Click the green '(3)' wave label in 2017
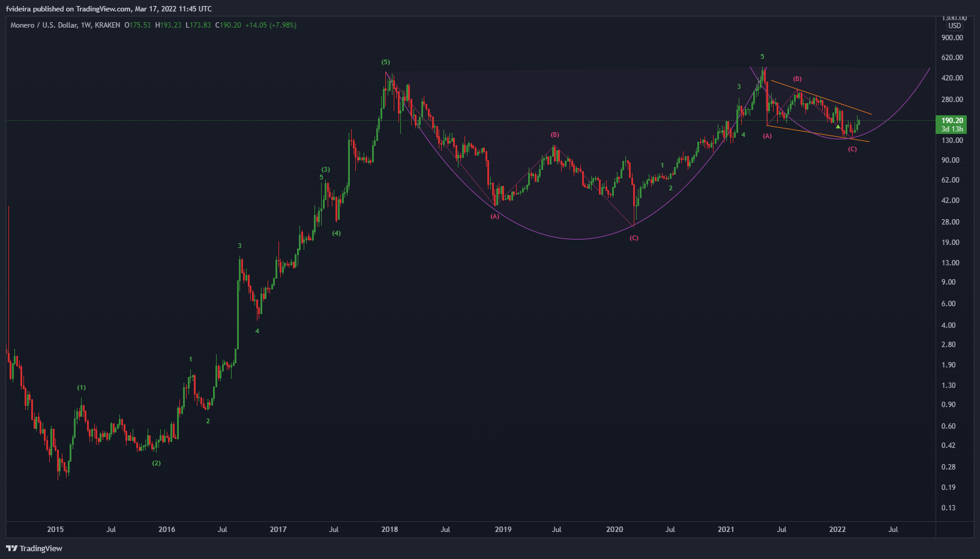Viewport: 980px width, 559px height. click(x=325, y=169)
